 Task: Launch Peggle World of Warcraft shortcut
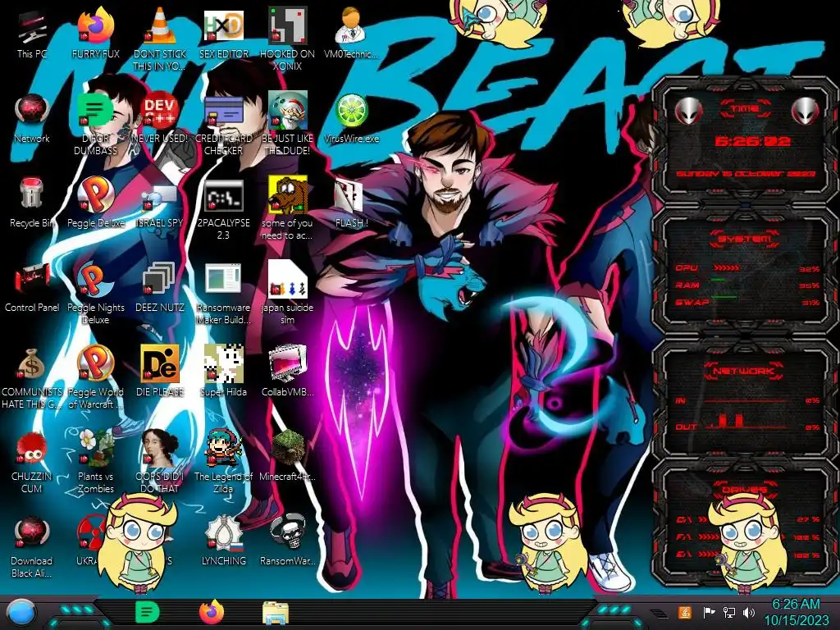point(95,377)
